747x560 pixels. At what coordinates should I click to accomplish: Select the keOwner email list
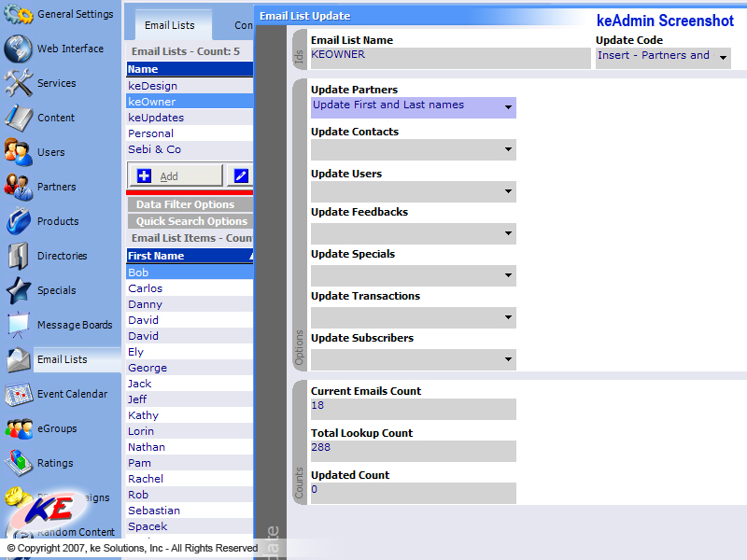coord(190,102)
